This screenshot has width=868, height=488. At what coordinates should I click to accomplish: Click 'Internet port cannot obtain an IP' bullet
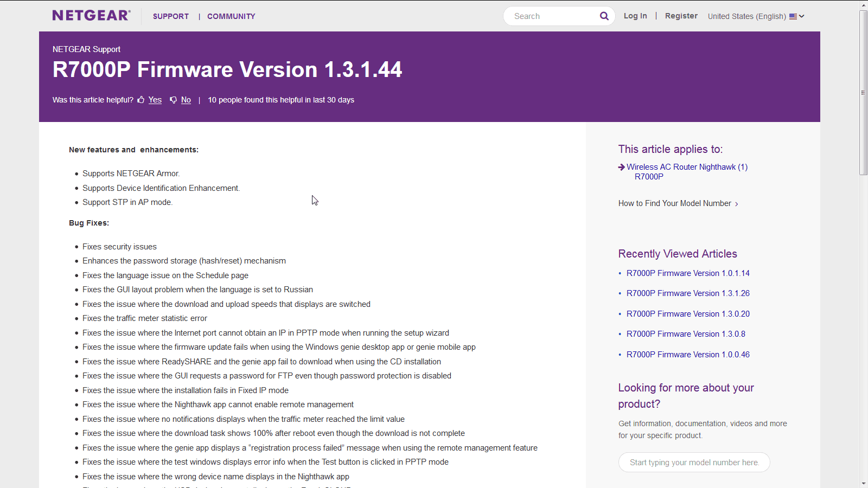[266, 333]
